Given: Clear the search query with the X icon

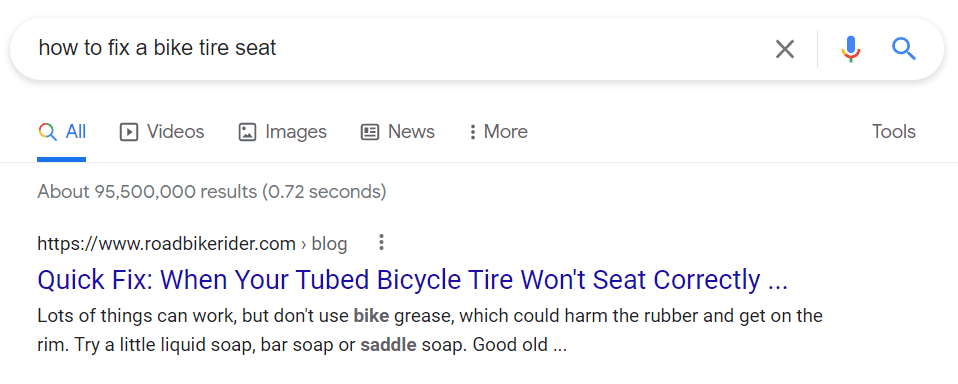Looking at the screenshot, I should (x=784, y=49).
